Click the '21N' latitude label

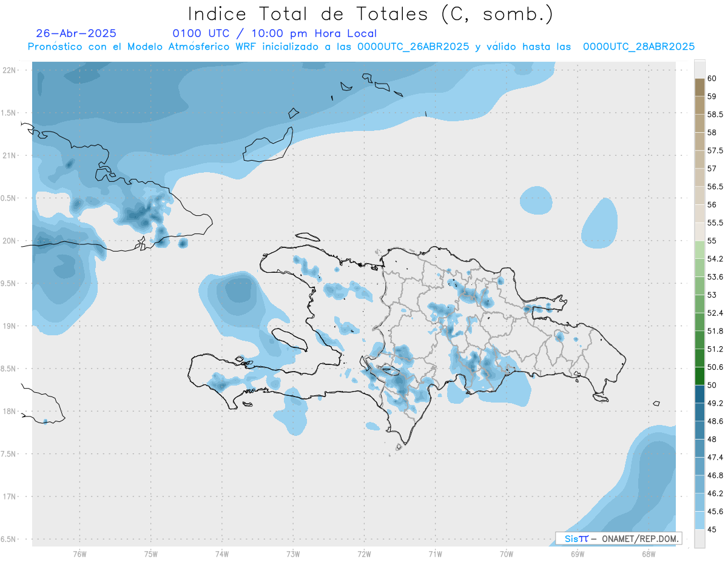tap(10, 155)
